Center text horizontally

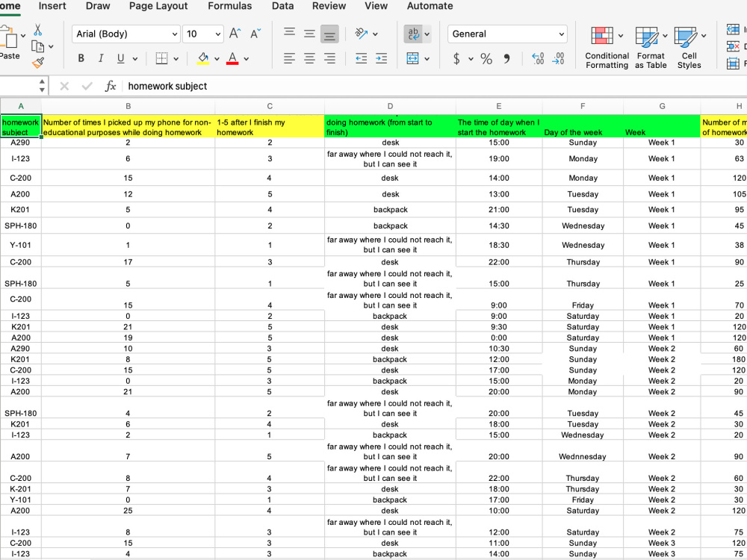[x=309, y=58]
